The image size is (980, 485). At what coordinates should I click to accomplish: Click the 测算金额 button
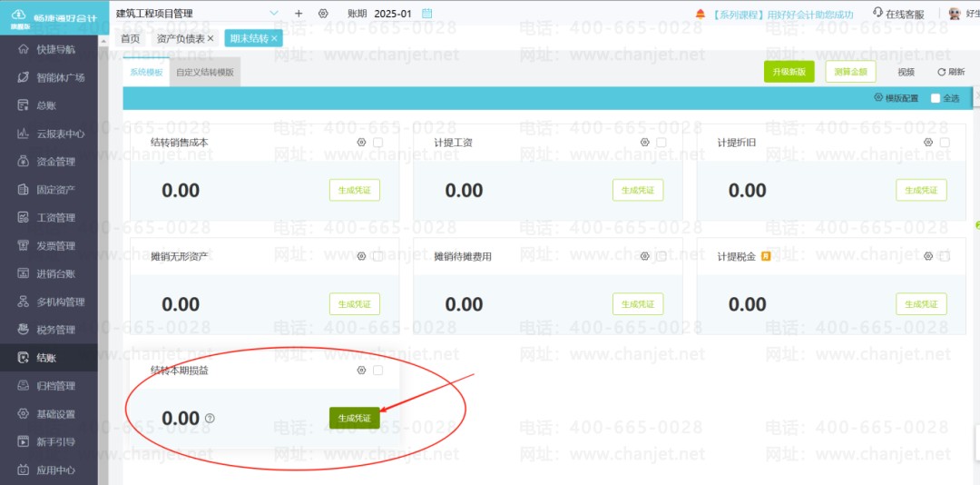[x=850, y=72]
